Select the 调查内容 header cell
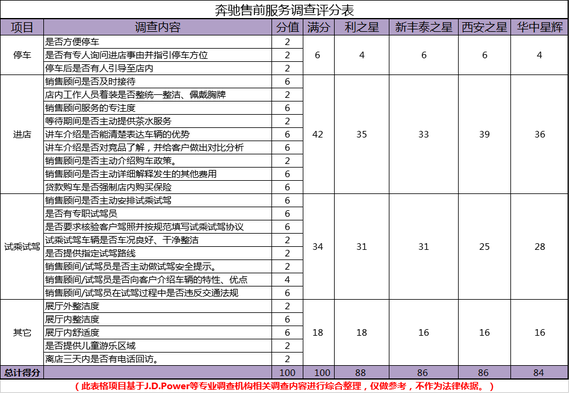Viewport: 570px width, 394px height. tap(157, 27)
